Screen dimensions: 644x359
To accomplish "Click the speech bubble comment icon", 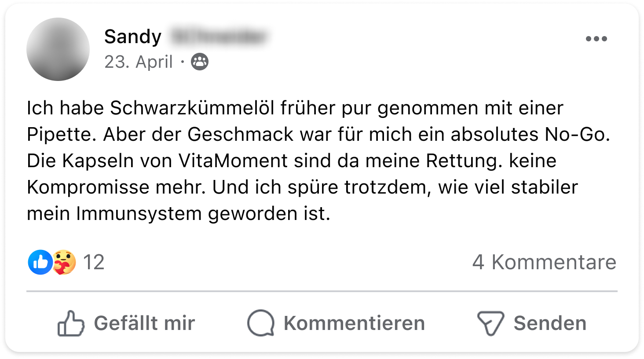I will tap(261, 323).
